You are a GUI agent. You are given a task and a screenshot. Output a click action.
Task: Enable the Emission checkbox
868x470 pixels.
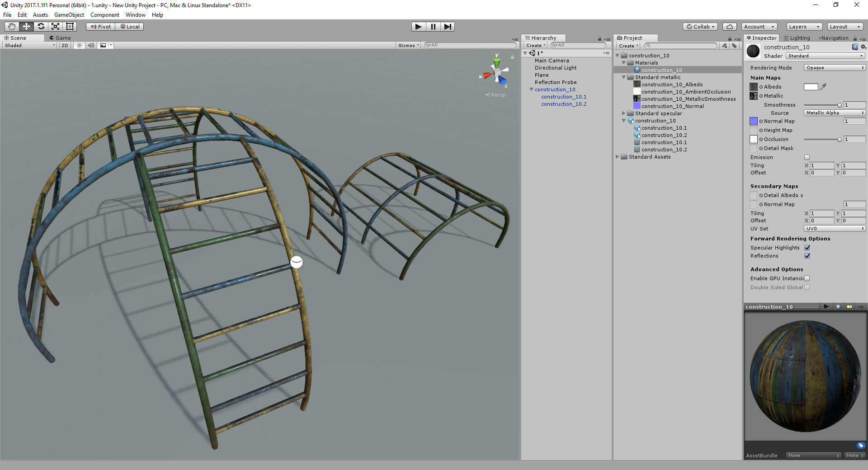807,157
